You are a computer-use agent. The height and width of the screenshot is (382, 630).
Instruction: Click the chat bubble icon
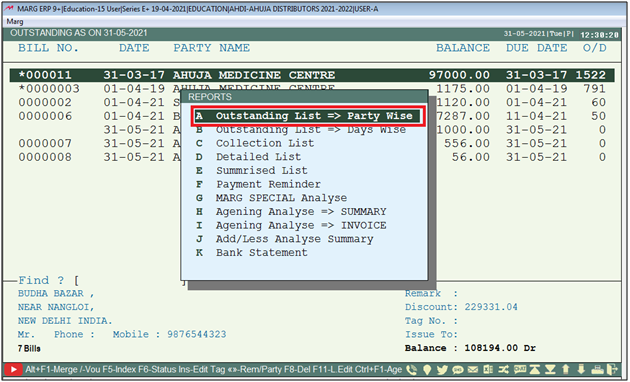(520, 369)
